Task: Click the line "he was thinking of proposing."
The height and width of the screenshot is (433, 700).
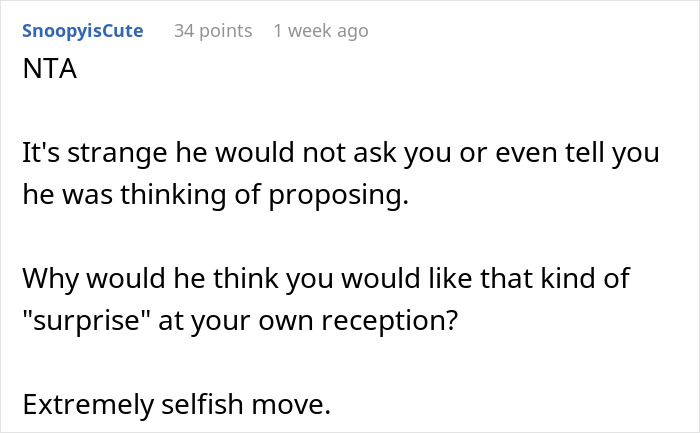Action: 215,195
